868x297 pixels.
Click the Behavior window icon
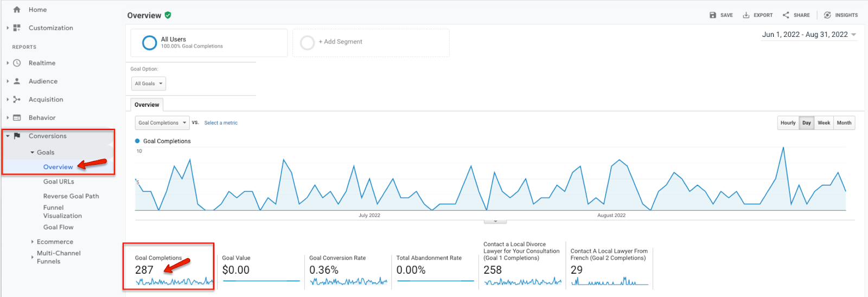click(x=17, y=118)
